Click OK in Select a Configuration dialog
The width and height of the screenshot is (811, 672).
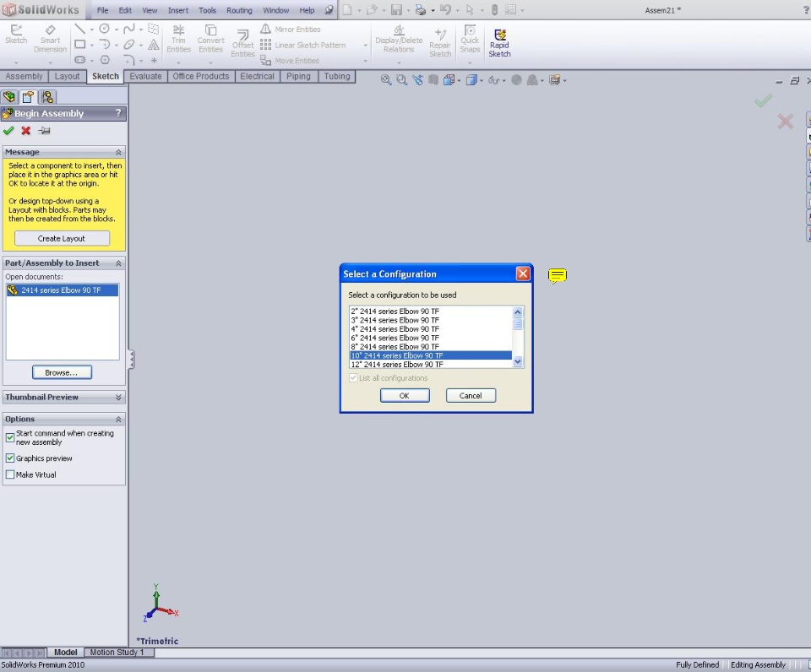405,395
